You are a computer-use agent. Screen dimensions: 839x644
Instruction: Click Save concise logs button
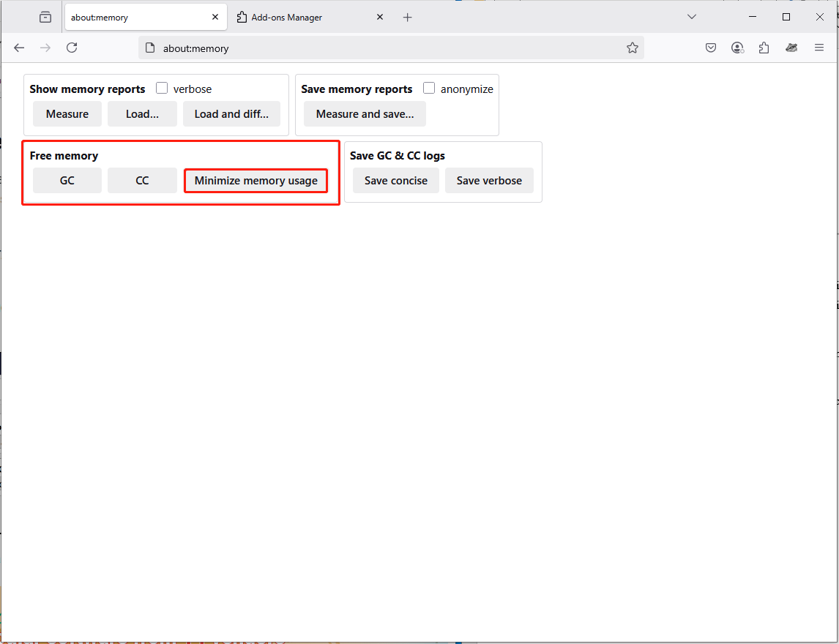tap(396, 181)
